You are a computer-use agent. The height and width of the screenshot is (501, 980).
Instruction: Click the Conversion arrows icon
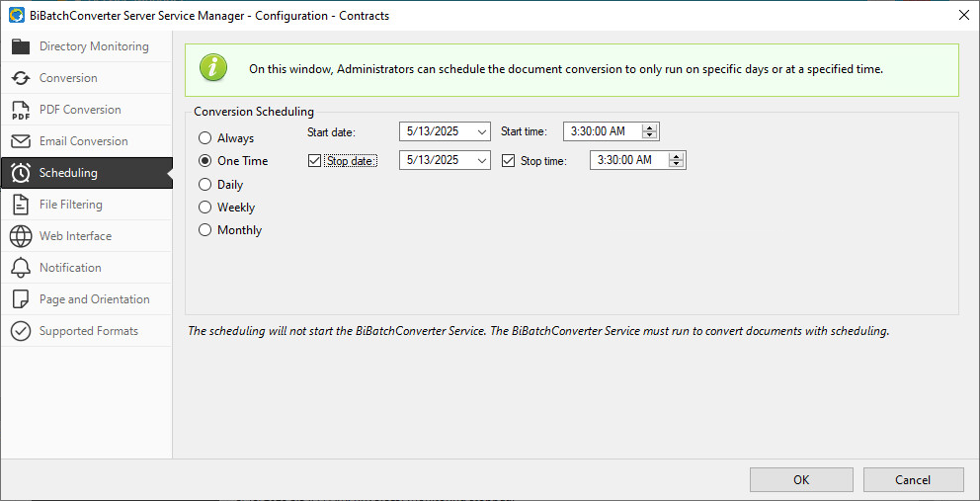[21, 78]
